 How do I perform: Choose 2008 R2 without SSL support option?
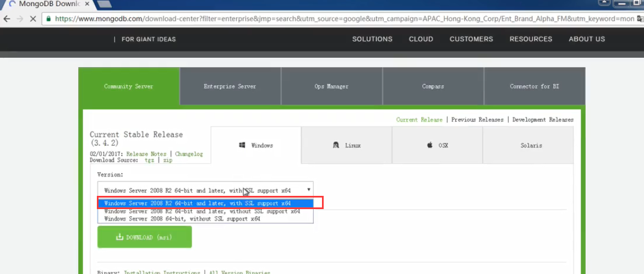205,211
